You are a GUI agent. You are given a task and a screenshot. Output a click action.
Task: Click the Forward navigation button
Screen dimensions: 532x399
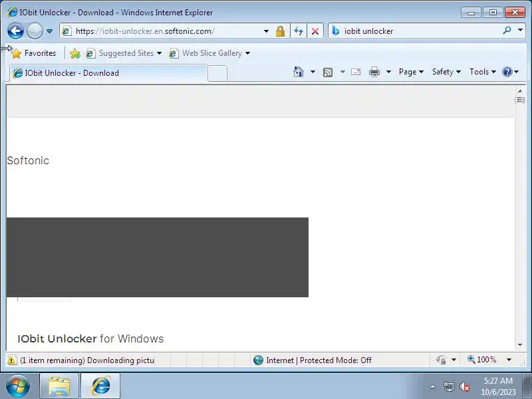[x=35, y=31]
